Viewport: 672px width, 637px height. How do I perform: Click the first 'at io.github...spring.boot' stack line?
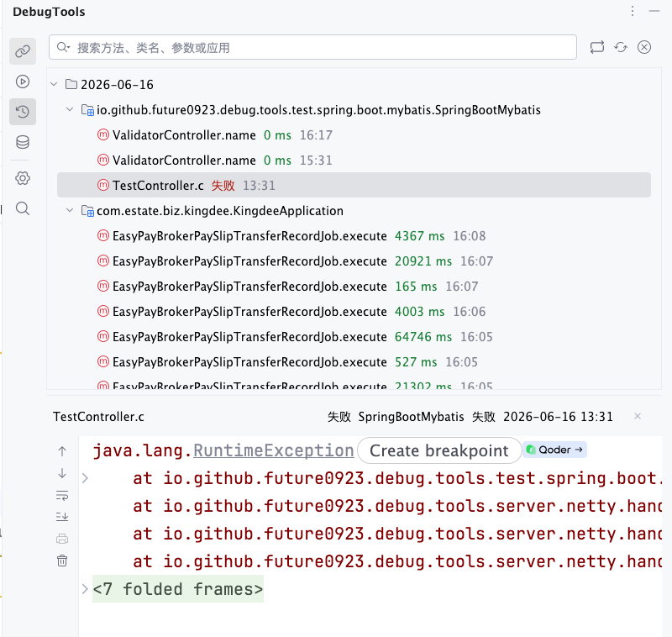tap(397, 478)
